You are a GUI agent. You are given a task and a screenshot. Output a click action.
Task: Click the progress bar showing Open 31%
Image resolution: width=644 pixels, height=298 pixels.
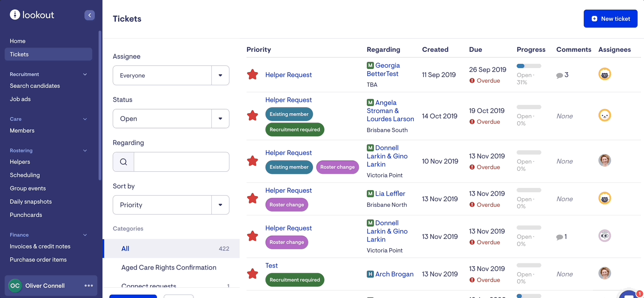click(529, 66)
